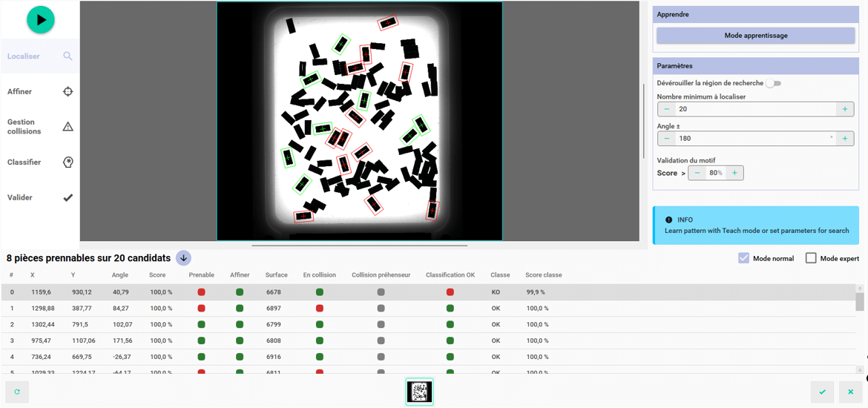Toggle Dévérouiller la région de recherche switch
This screenshot has width=868, height=408.
click(x=773, y=84)
